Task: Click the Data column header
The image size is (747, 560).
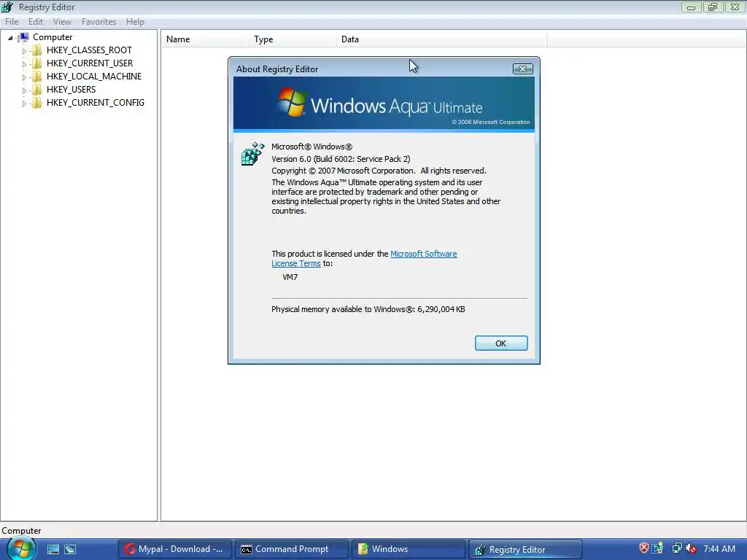Action: click(x=441, y=39)
